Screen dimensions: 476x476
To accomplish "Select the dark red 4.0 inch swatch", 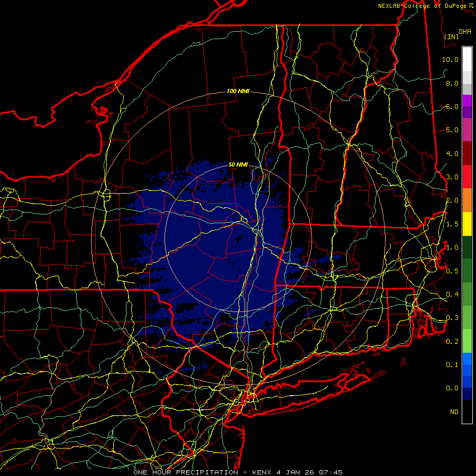I will (467, 153).
